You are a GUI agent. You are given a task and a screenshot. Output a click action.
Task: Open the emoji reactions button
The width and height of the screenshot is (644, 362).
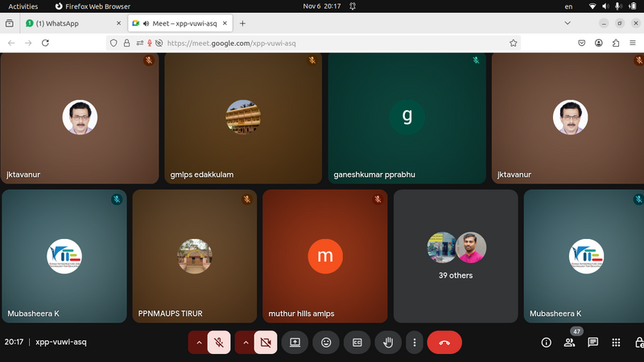pyautogui.click(x=326, y=342)
